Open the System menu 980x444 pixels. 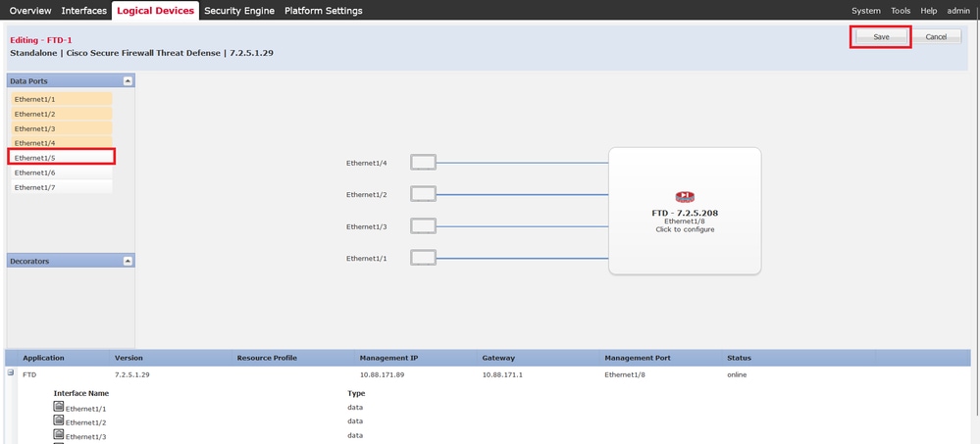866,11
